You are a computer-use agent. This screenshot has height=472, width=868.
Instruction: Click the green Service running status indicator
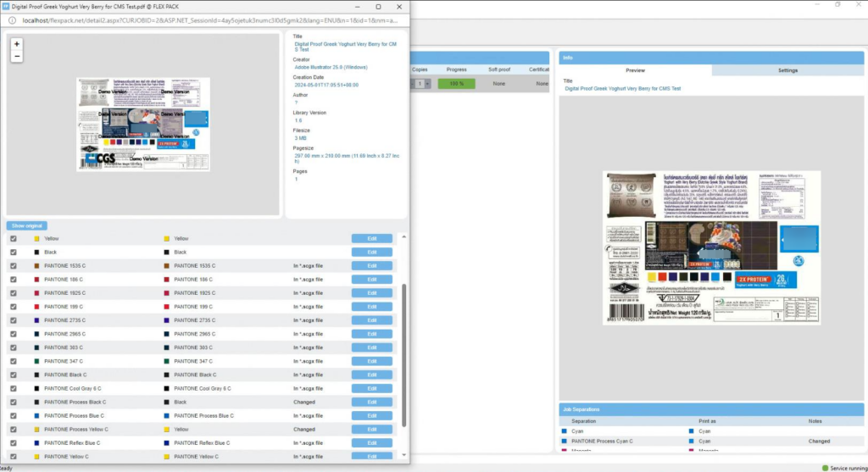click(x=825, y=468)
